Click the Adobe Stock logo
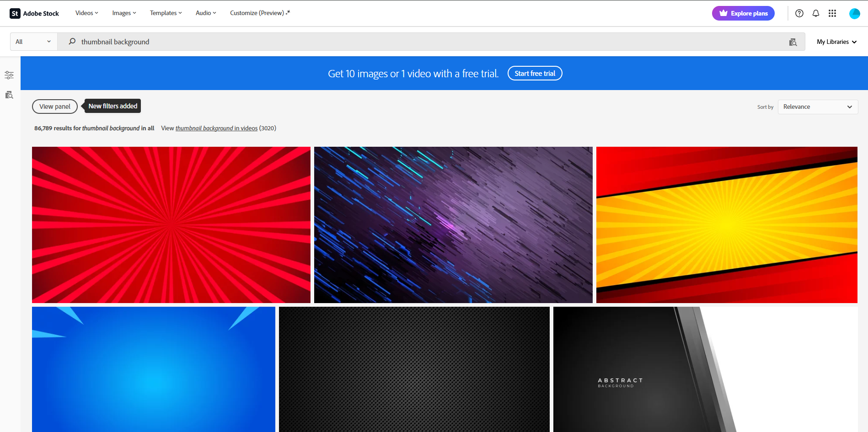868x432 pixels. point(34,13)
